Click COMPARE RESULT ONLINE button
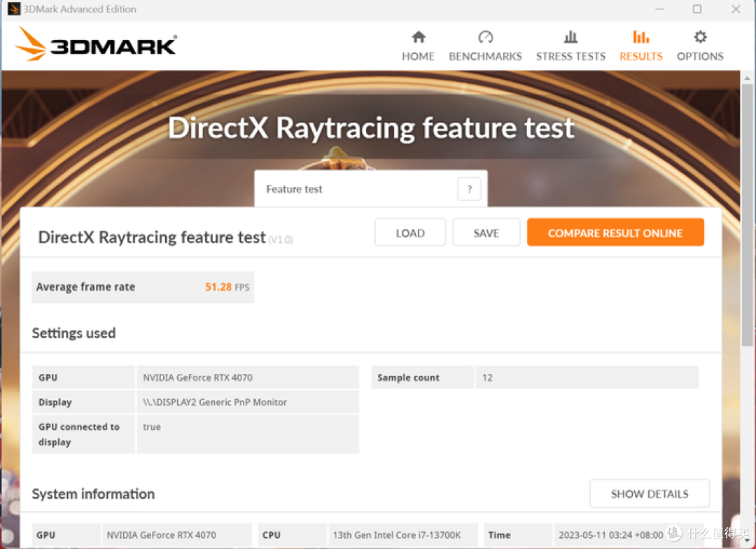 click(615, 232)
